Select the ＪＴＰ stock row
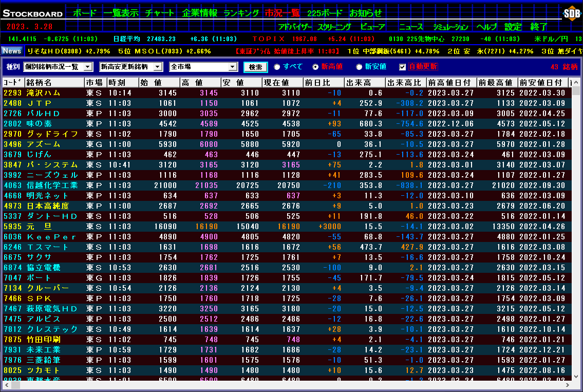This screenshot has width=583, height=392. (x=287, y=103)
